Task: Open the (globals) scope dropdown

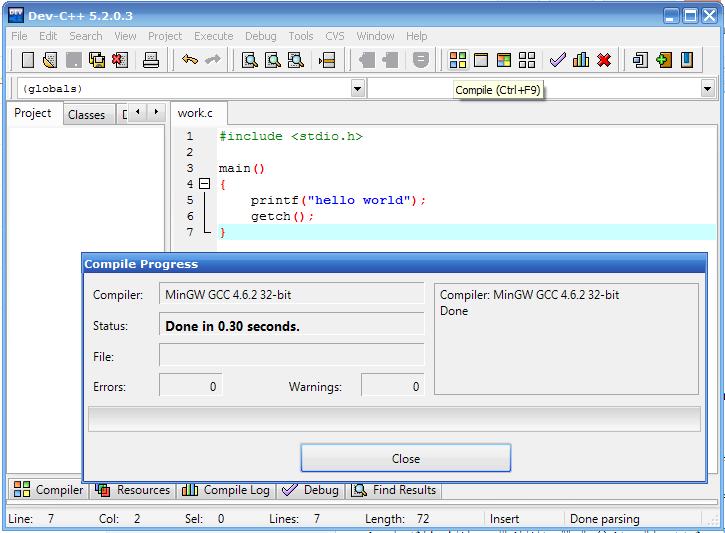Action: click(357, 88)
